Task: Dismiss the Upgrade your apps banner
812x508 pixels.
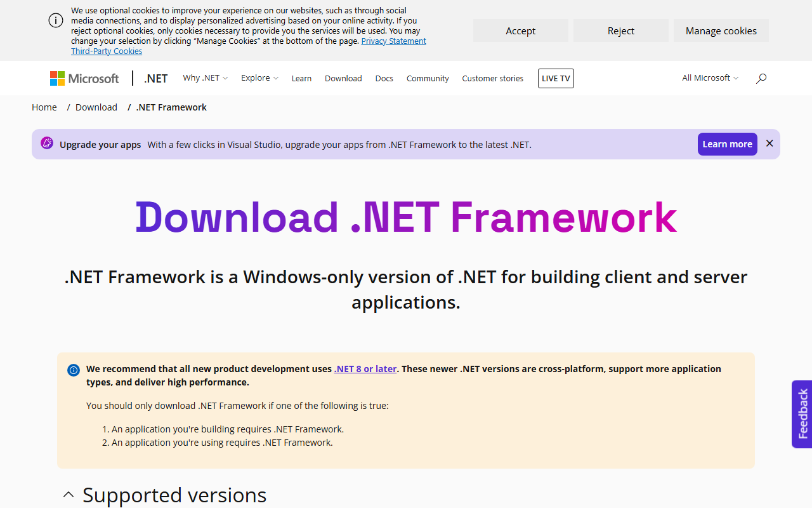Action: click(x=769, y=144)
